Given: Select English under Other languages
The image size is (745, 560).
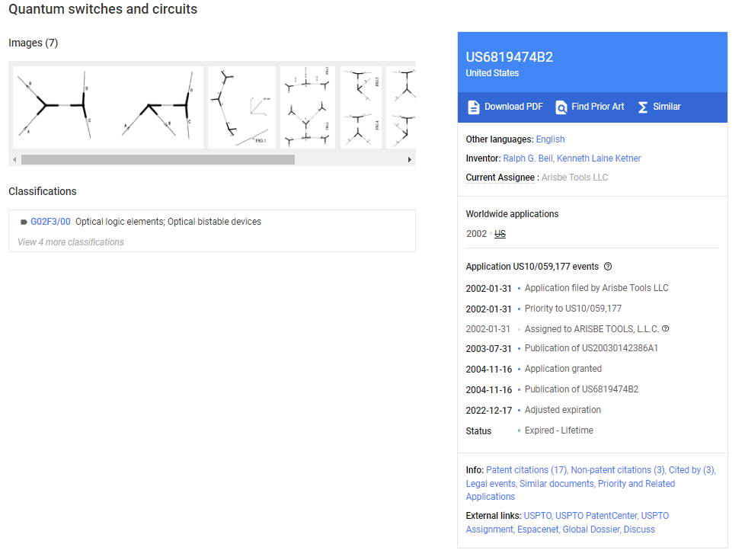Looking at the screenshot, I should click(550, 139).
